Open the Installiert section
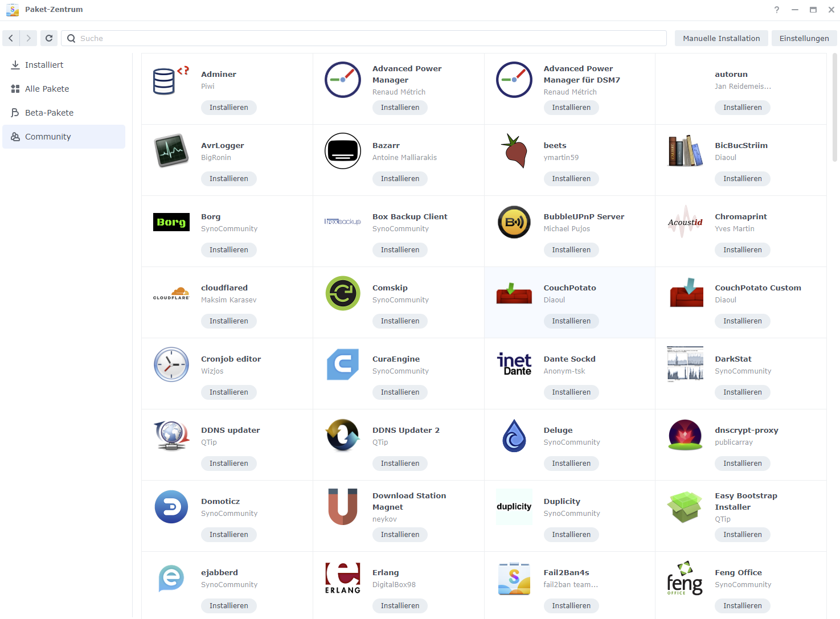Screen dimensions: 840x619 tap(64, 65)
